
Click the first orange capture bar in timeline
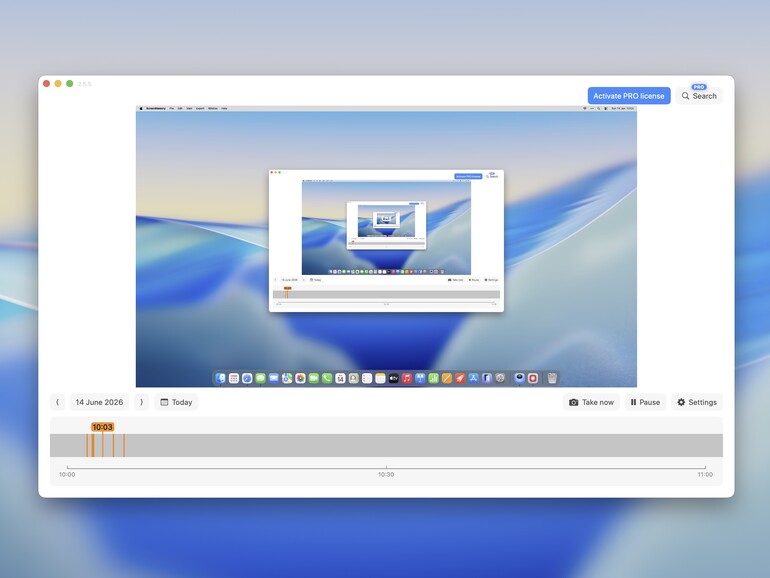87,445
